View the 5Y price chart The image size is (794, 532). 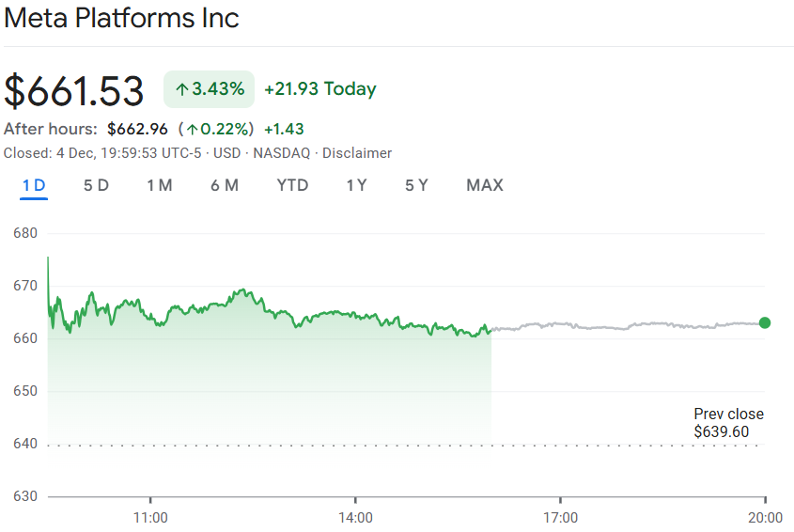click(x=416, y=185)
